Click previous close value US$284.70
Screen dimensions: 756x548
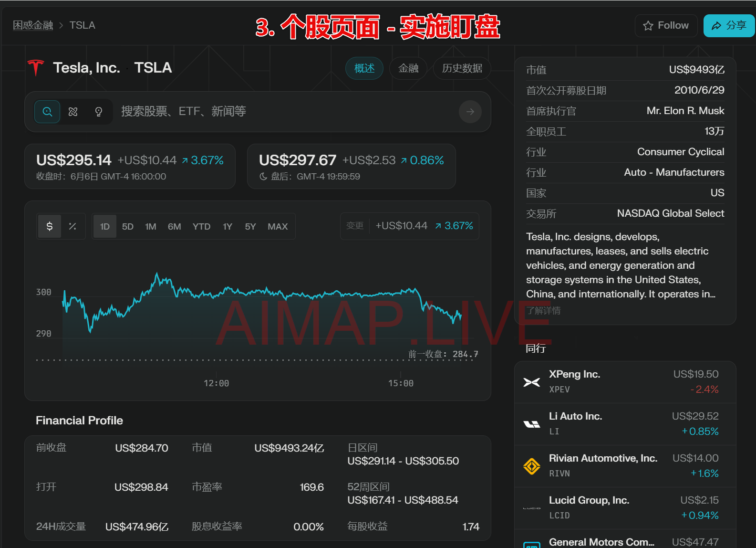[x=142, y=448]
